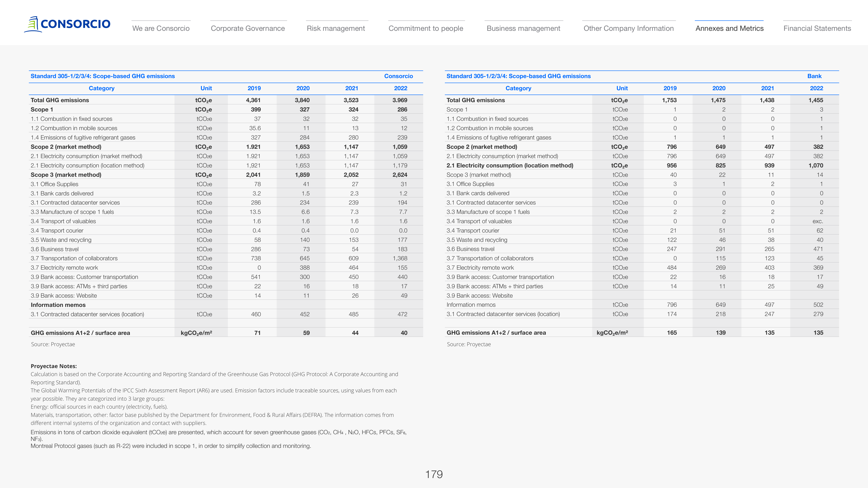Click Bank surface area 2019 value 165
The image size is (868, 488).
(x=672, y=333)
